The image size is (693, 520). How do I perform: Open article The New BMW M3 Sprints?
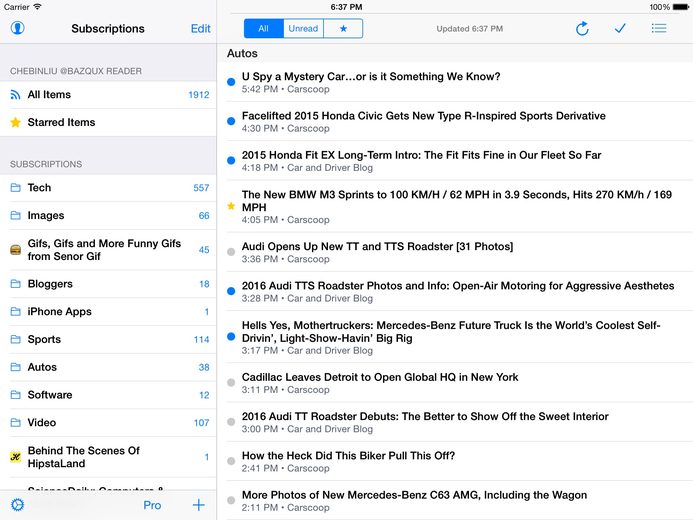coord(455,206)
